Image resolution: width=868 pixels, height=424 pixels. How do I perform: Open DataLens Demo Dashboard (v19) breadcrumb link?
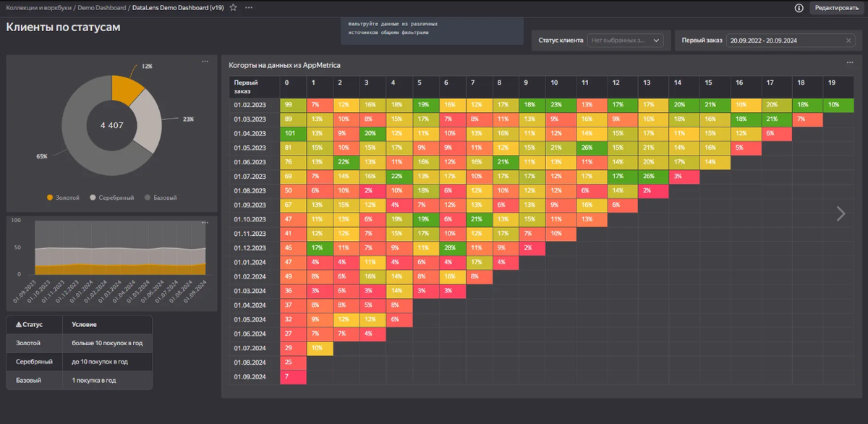pos(178,7)
